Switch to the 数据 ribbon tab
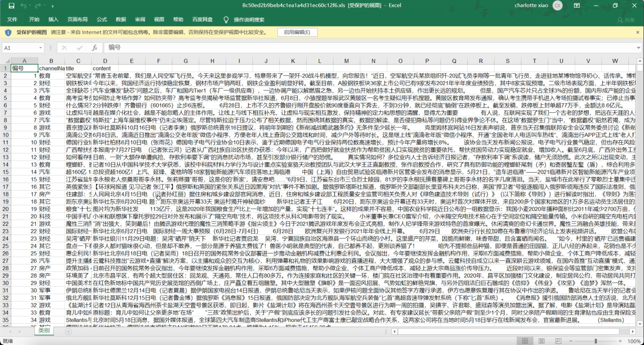Screen dimensions: 644x345 click(x=121, y=19)
